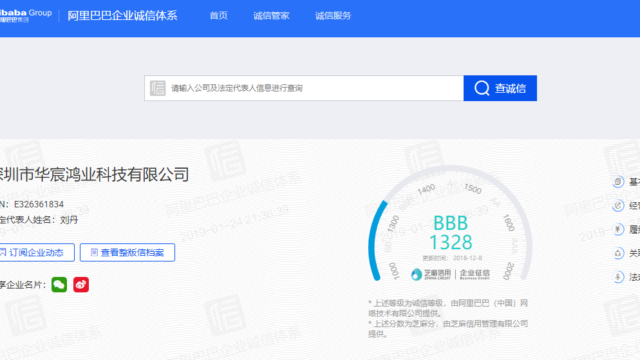
Task: Click the BBB rating text
Action: (451, 223)
